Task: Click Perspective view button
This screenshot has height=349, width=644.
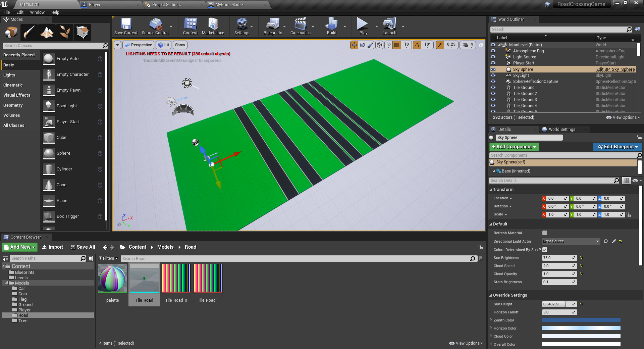Action: pyautogui.click(x=138, y=45)
